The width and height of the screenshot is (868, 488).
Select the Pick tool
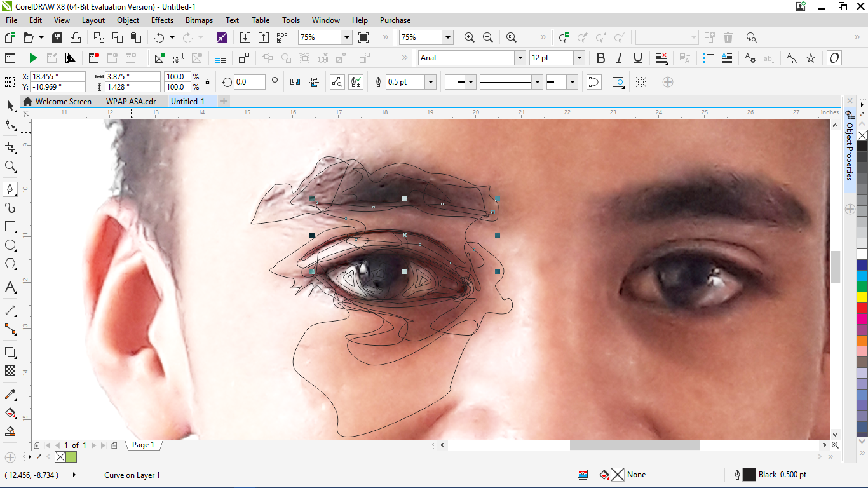pos(10,105)
